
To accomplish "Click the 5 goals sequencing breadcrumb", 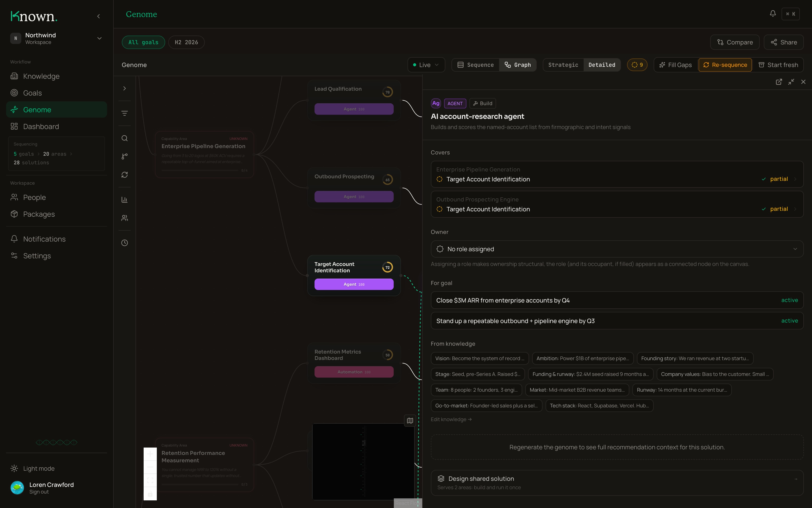I will pyautogui.click(x=24, y=154).
